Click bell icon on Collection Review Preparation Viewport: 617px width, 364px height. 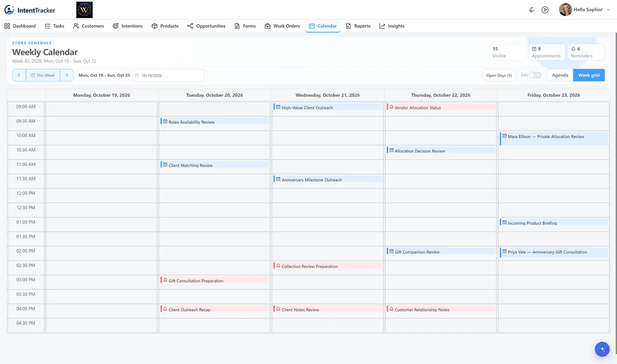click(x=278, y=266)
